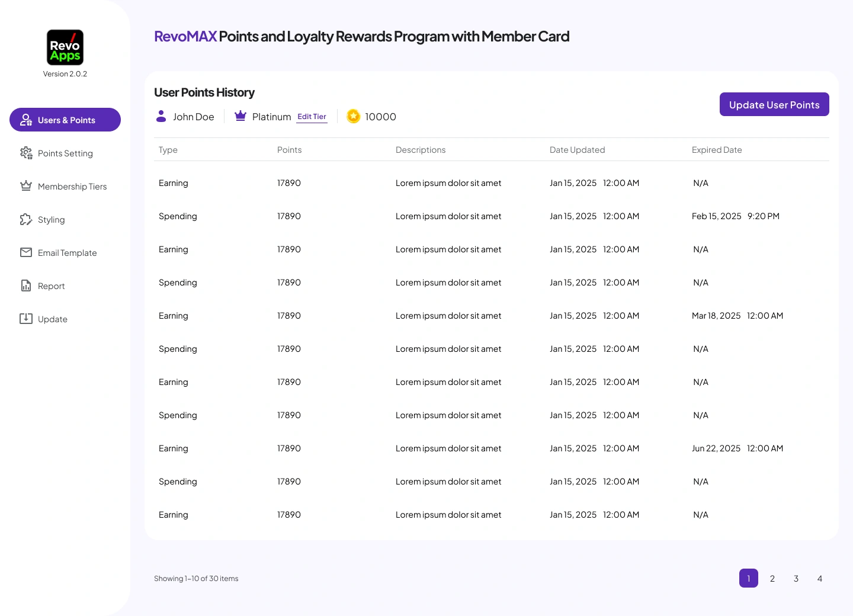Click the Feb 15, 2025 expired date
853x616 pixels.
click(x=736, y=216)
